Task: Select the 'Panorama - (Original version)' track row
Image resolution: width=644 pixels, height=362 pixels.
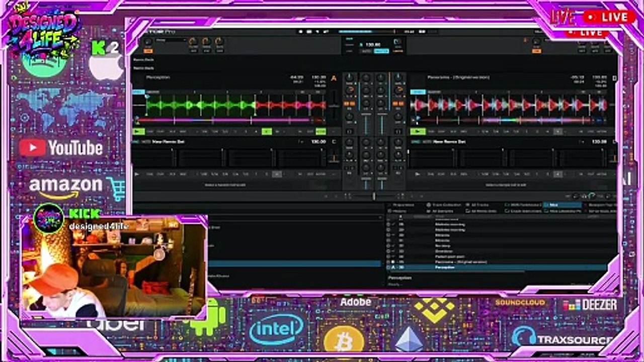Action: tap(496, 262)
